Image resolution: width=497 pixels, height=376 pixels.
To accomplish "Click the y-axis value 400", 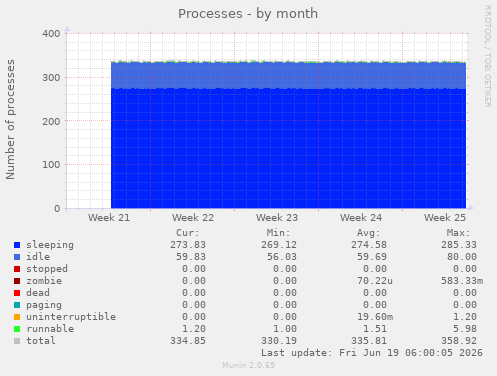I will (51, 34).
